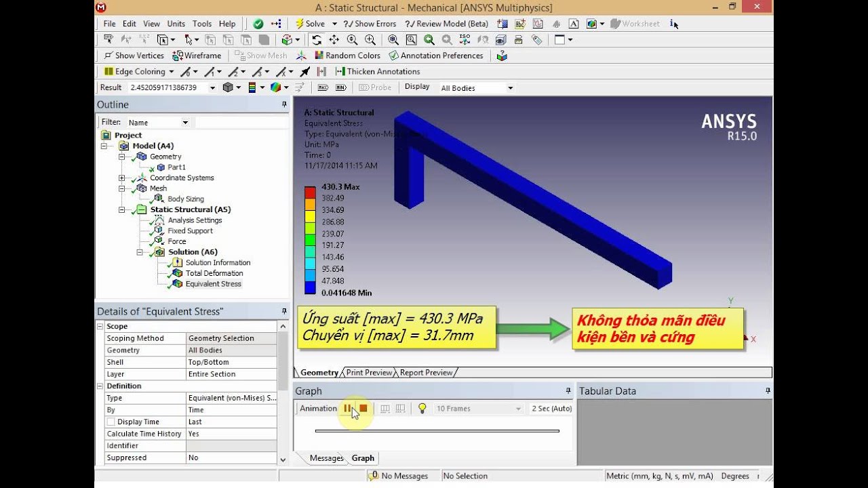Select the Pan view tool
The width and height of the screenshot is (868, 488).
tap(334, 40)
